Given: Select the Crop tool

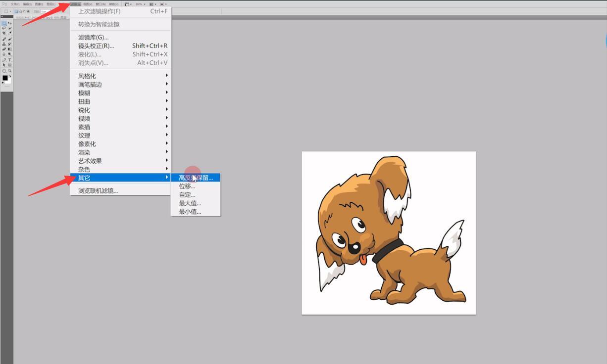Looking at the screenshot, I should [x=4, y=33].
